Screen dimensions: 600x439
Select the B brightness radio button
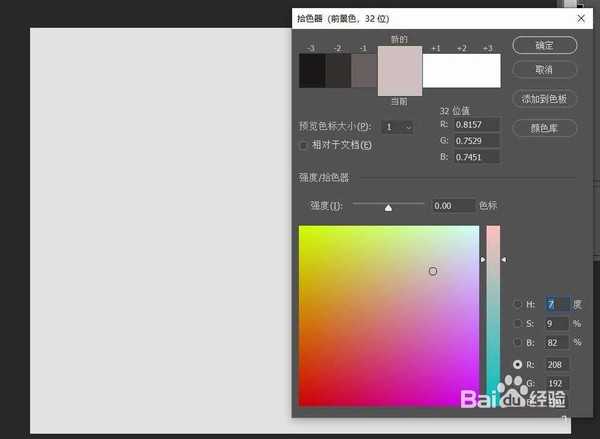click(x=517, y=343)
